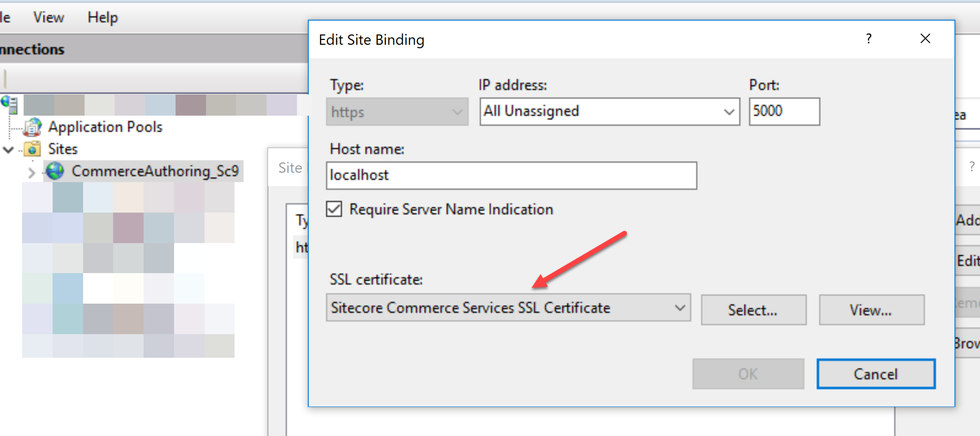This screenshot has height=436, width=980.
Task: Click the Port field showing 5000
Action: tap(784, 112)
